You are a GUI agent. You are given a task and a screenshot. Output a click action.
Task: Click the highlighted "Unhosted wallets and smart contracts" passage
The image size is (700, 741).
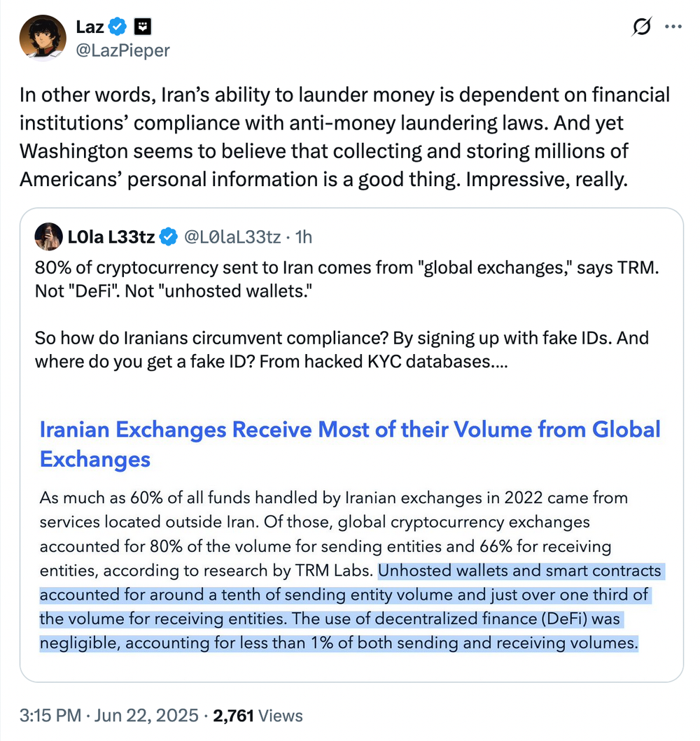pyautogui.click(x=350, y=607)
